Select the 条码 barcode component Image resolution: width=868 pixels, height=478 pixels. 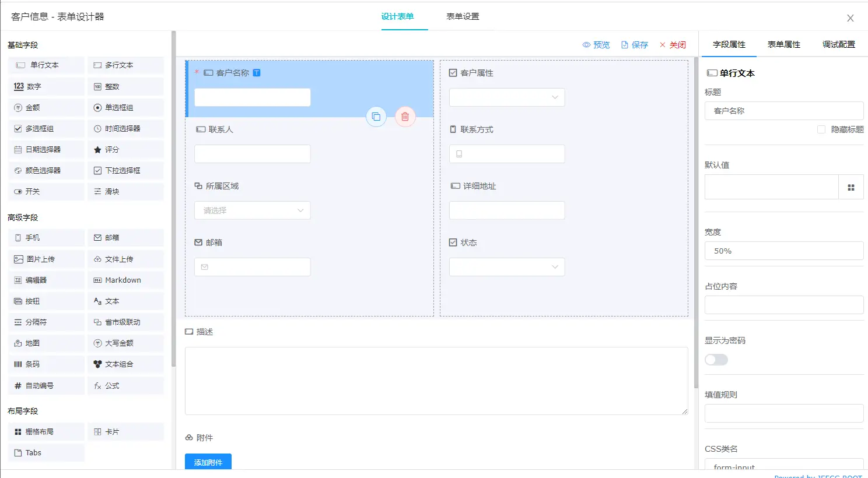(47, 364)
